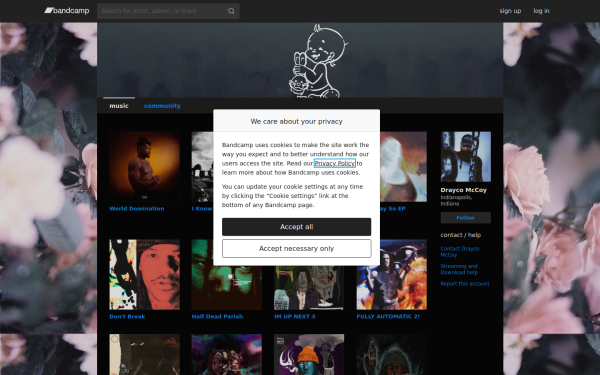Switch to the music tab

pyautogui.click(x=119, y=106)
